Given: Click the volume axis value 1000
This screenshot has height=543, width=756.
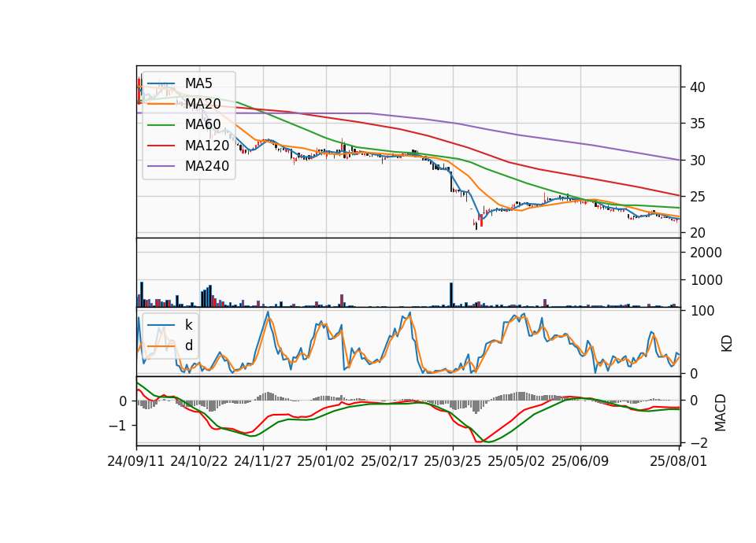Looking at the screenshot, I should (x=706, y=280).
